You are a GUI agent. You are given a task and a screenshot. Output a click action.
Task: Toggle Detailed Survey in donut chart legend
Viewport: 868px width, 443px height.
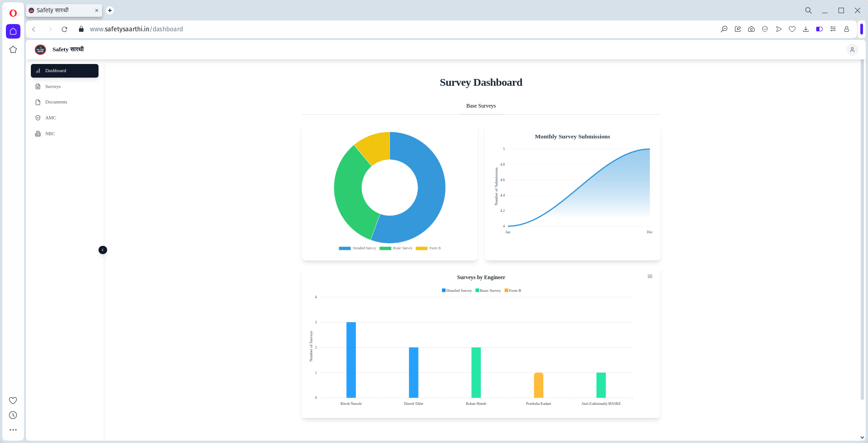(x=358, y=248)
